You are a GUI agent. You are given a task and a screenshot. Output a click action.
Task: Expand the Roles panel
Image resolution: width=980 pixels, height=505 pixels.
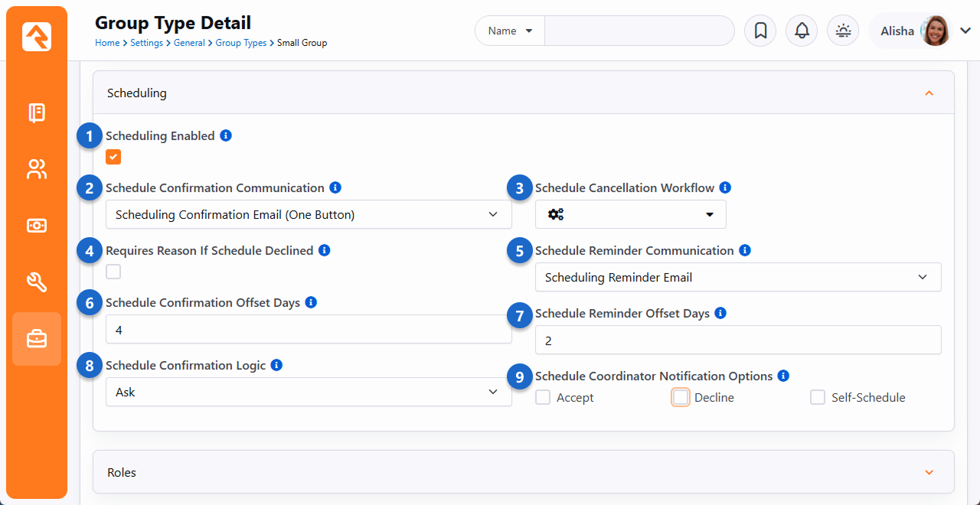(929, 472)
